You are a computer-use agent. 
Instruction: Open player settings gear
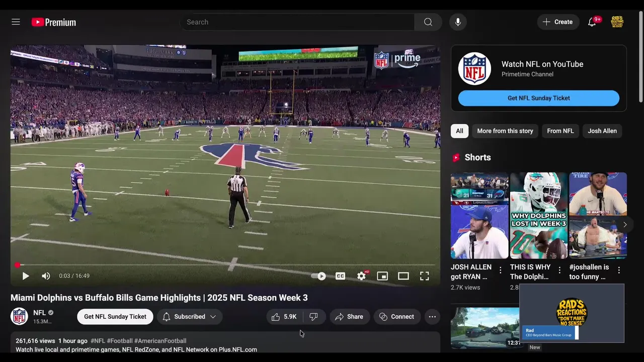click(x=362, y=276)
